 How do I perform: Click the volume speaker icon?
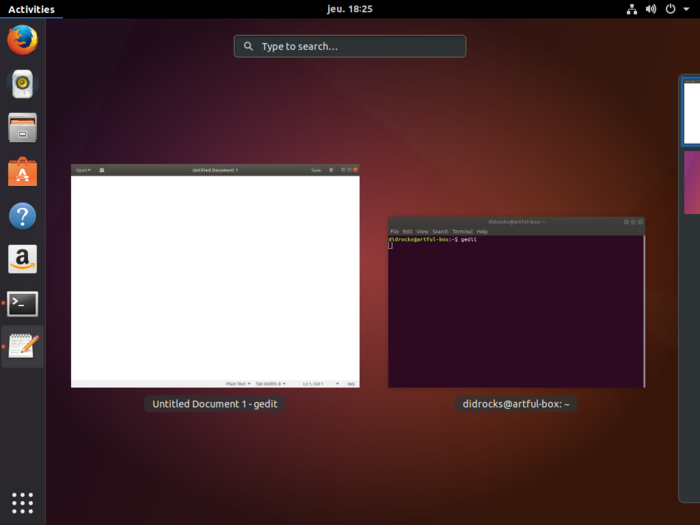click(651, 9)
